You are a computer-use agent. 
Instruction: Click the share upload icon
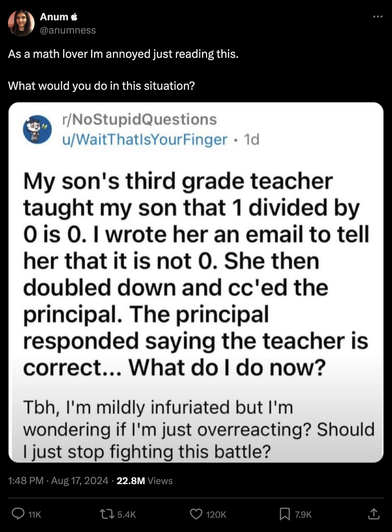373,514
